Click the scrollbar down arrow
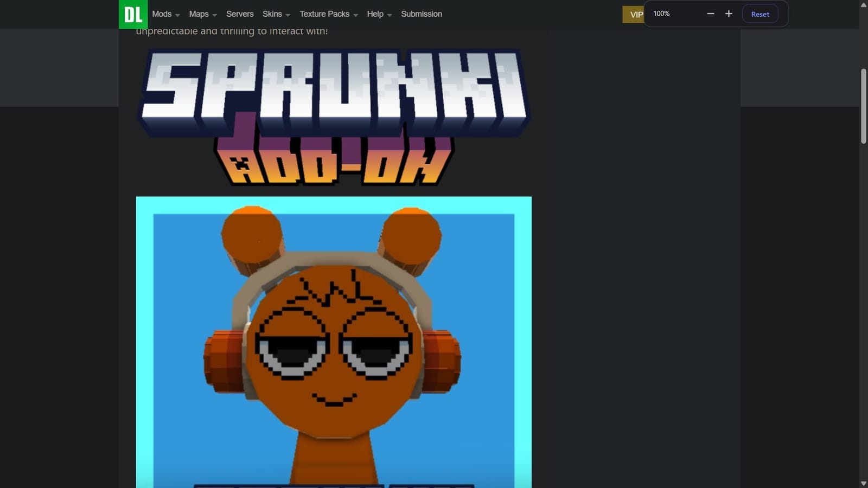 click(x=863, y=483)
